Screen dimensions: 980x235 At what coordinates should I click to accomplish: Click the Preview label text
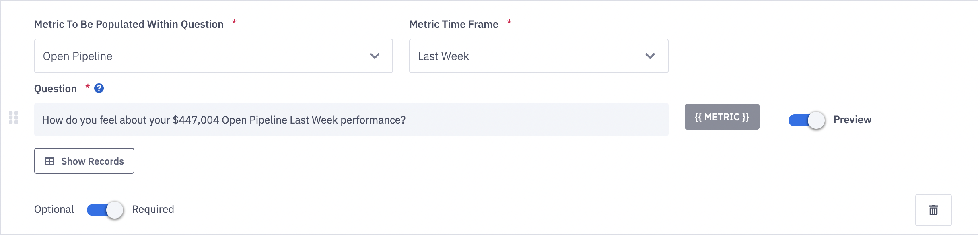[852, 120]
